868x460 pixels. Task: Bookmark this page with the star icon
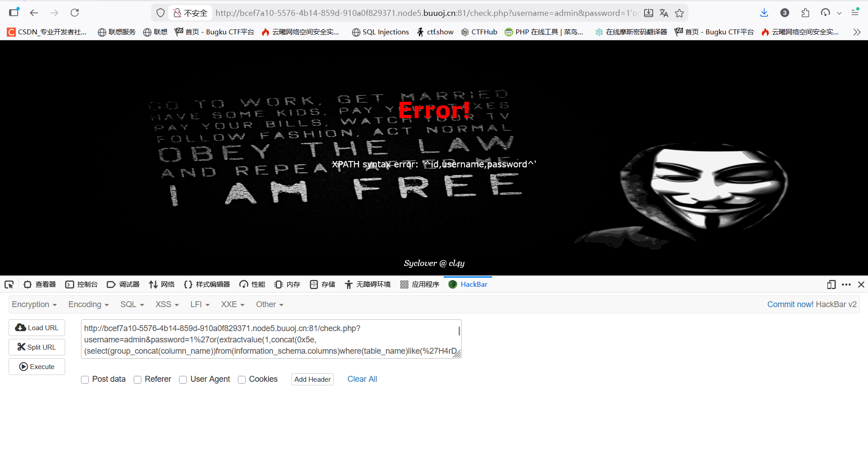[679, 13]
